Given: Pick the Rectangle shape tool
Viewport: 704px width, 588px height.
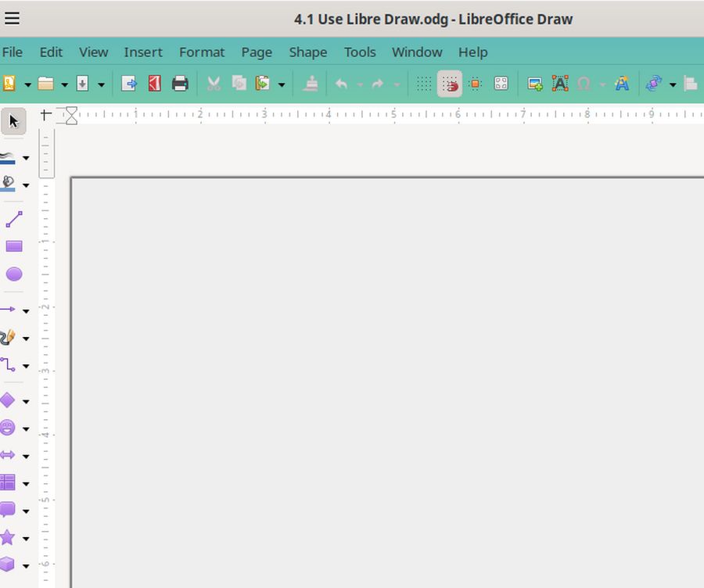Looking at the screenshot, I should 13,246.
